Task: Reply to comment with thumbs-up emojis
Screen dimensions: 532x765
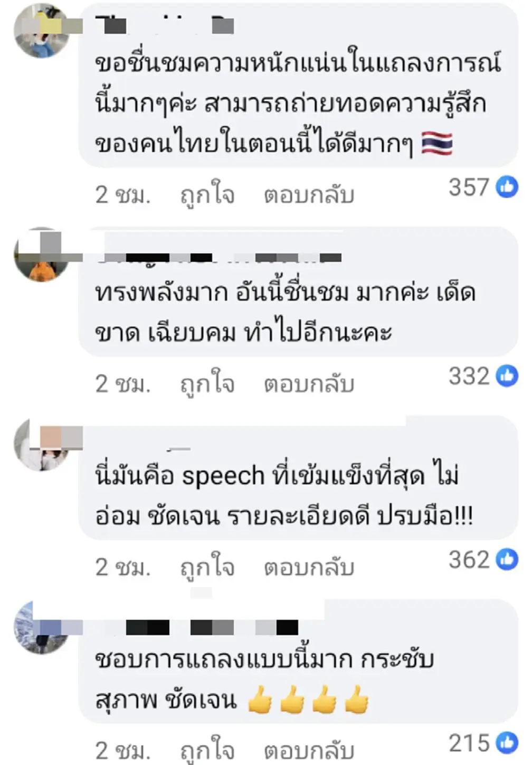Action: click(309, 750)
